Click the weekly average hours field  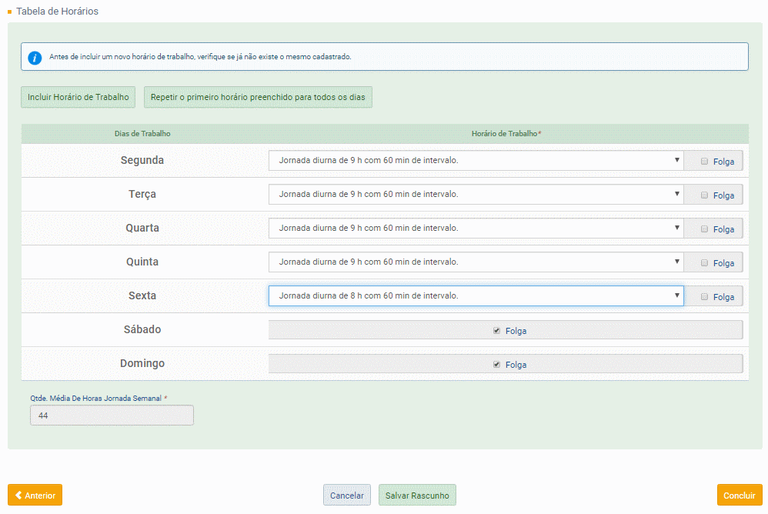tap(111, 415)
